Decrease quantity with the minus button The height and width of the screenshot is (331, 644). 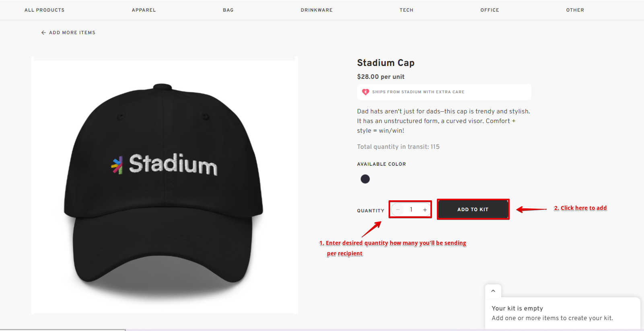(x=398, y=210)
